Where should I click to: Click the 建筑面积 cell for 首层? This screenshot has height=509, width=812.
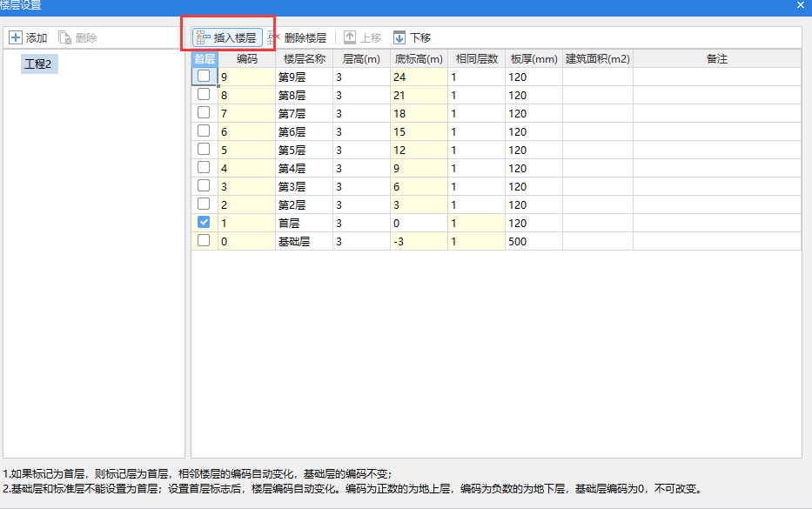[597, 223]
